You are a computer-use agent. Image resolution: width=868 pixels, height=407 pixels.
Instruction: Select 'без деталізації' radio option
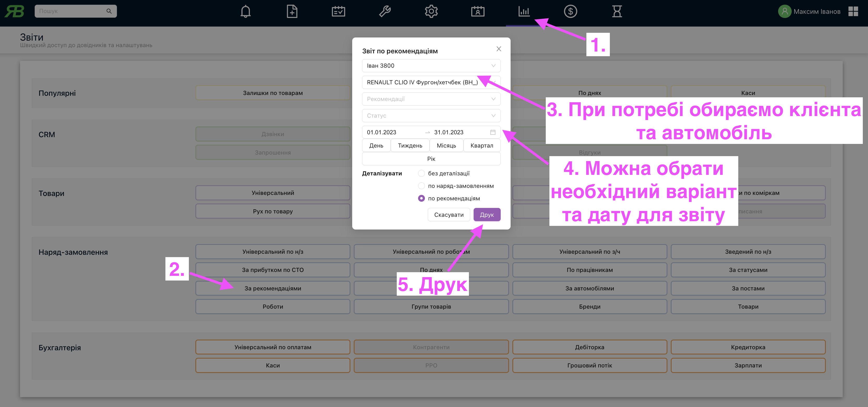(x=421, y=173)
